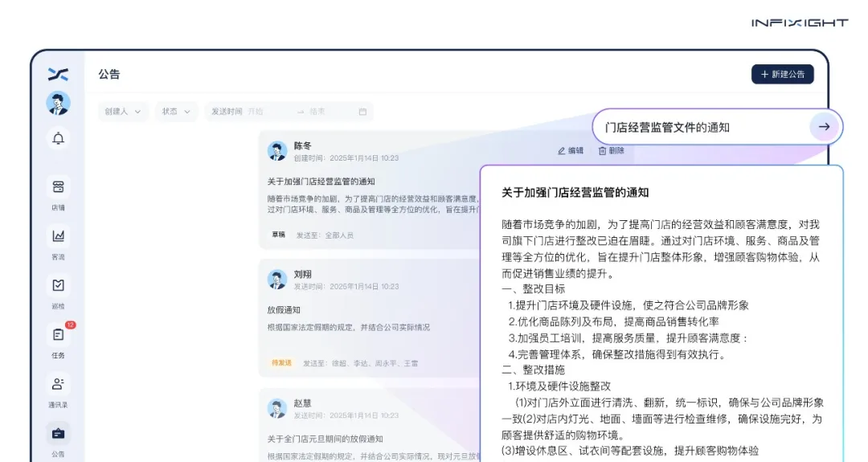Screen dimensions: 868x462
Task: Open notifications bell icon
Action: (x=58, y=138)
